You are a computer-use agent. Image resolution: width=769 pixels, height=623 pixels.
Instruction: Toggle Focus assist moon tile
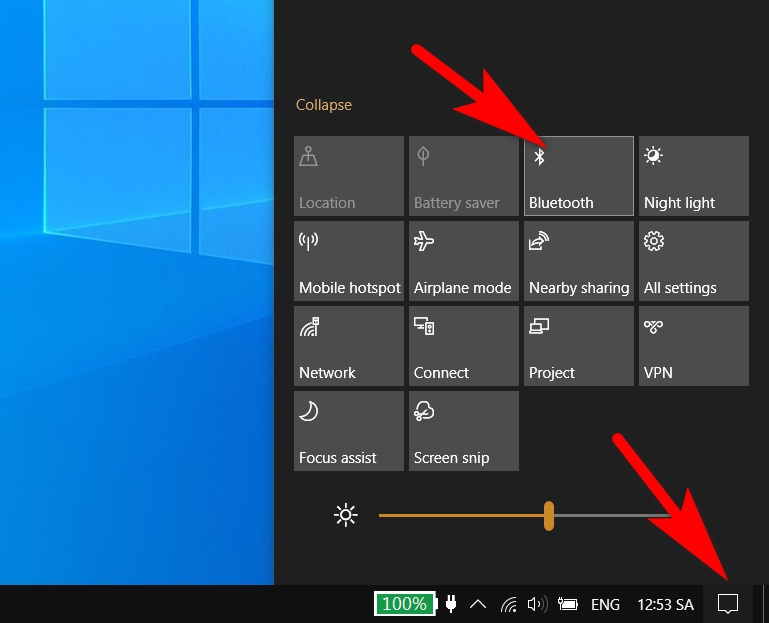tap(349, 431)
